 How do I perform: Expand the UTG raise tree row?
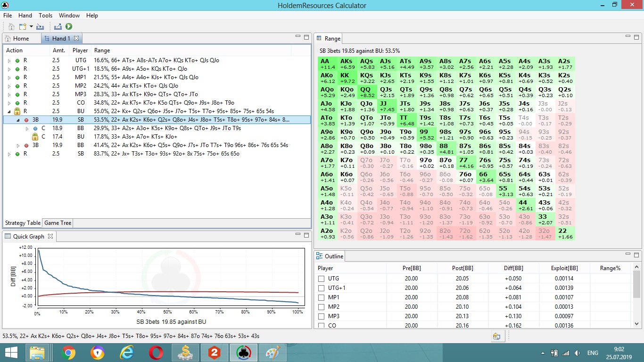[9, 61]
